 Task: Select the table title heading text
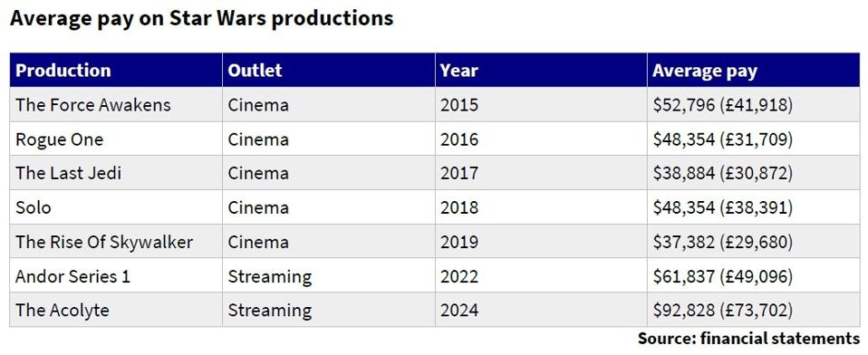(201, 18)
